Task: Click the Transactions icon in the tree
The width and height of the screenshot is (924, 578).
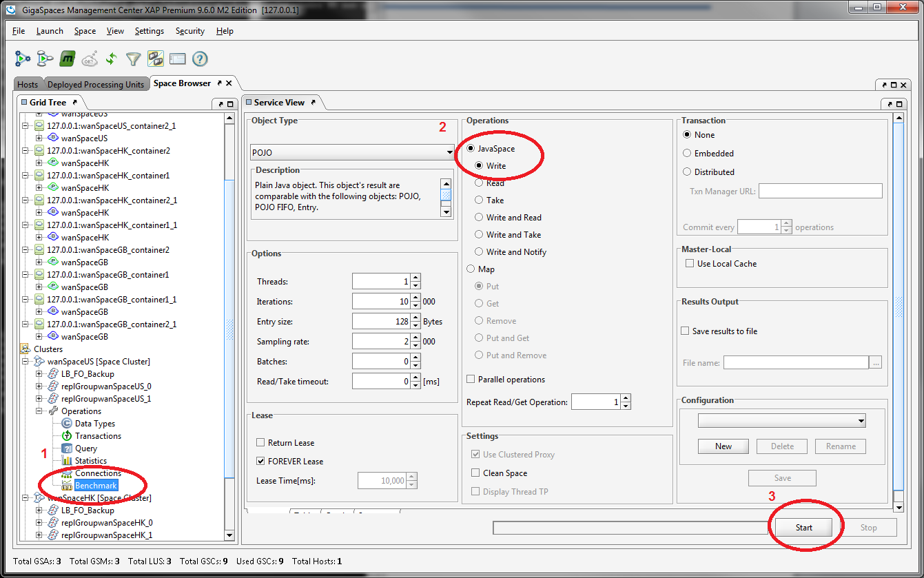Action: [x=67, y=436]
